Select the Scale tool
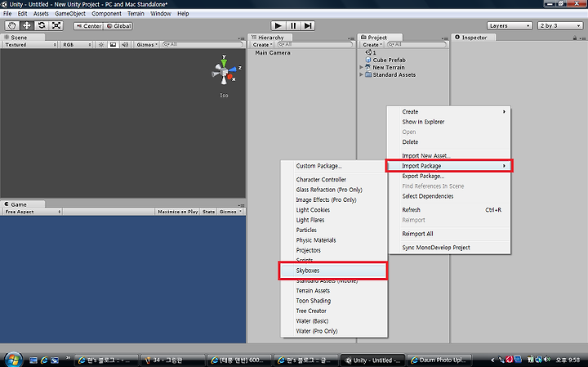Screen dimensions: 588x367 (x=56, y=25)
